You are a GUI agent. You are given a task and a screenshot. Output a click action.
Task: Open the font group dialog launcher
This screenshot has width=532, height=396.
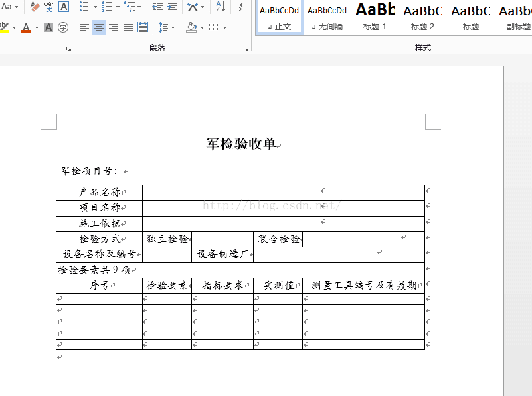(69, 49)
